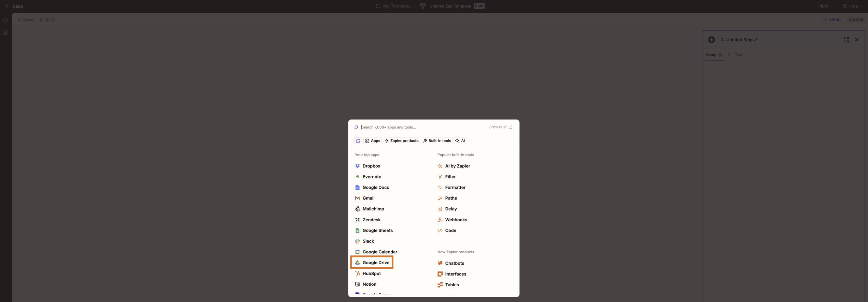868x302 pixels.
Task: Click the Untitled Zap Template title
Action: [x=450, y=6]
